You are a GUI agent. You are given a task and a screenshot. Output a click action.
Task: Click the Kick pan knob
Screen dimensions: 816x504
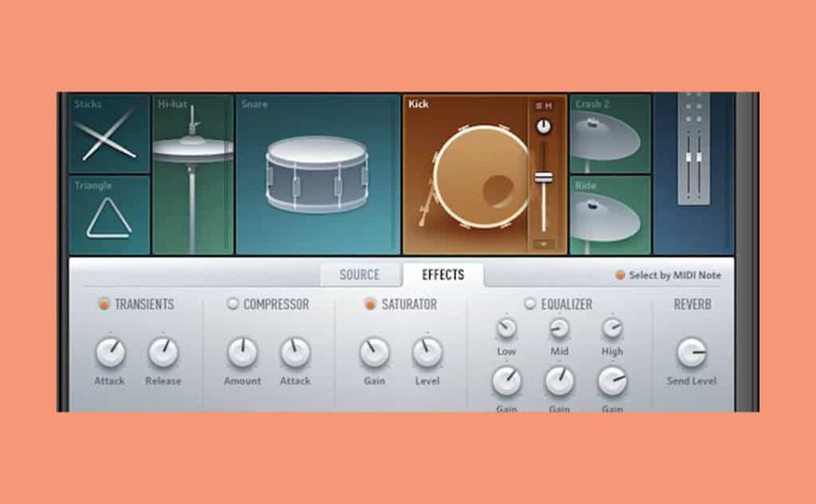(x=543, y=126)
